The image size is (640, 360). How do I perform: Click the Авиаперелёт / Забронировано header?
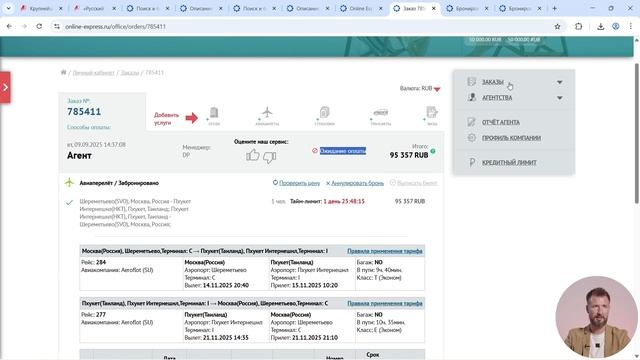(119, 183)
